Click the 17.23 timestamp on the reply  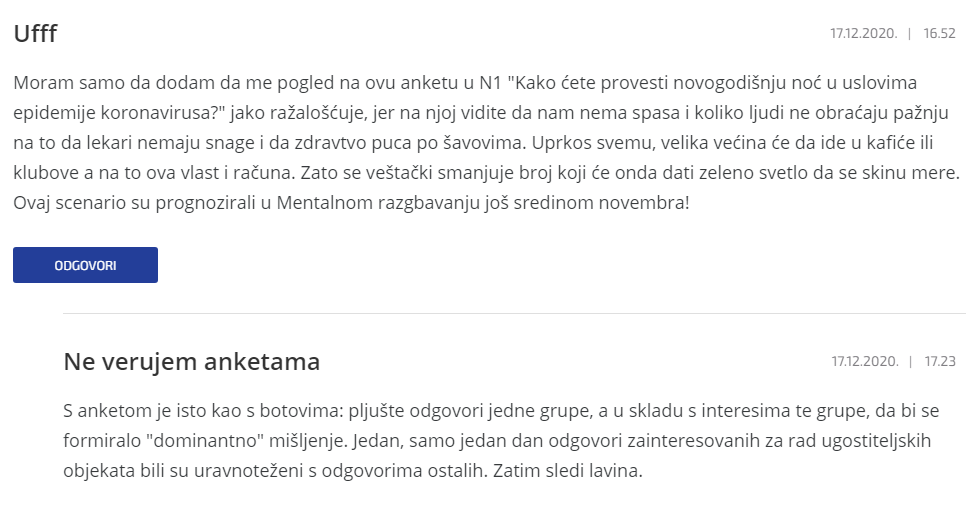940,361
